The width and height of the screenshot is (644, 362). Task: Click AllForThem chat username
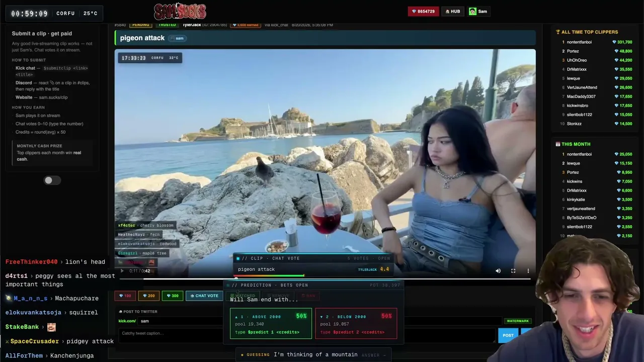tap(24, 356)
